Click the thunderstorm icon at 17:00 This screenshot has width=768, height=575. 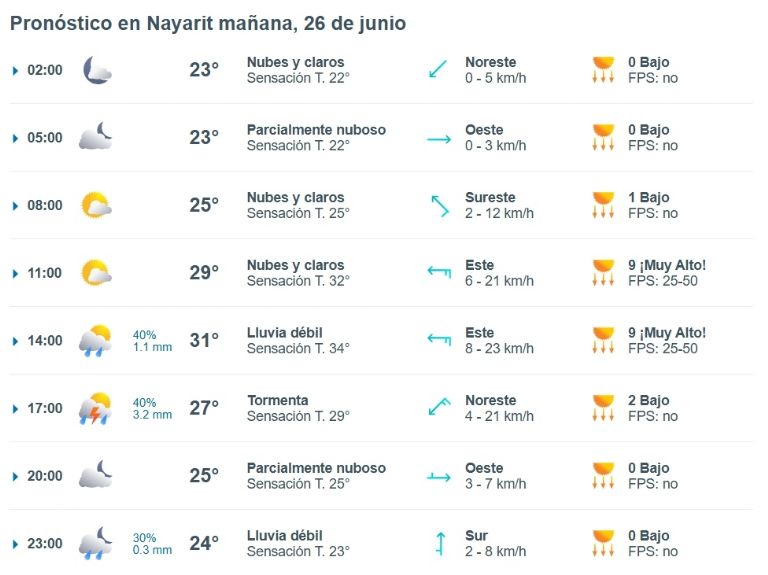point(96,408)
